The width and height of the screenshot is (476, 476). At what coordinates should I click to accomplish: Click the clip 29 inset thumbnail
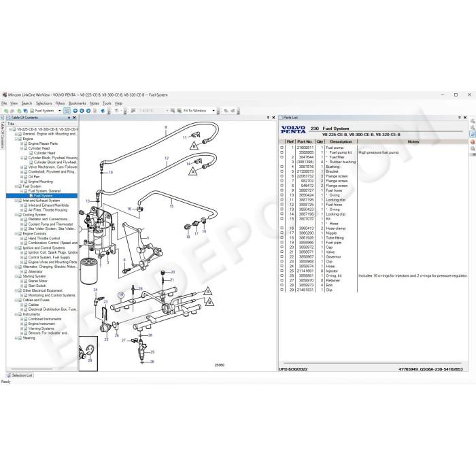pos(88,354)
